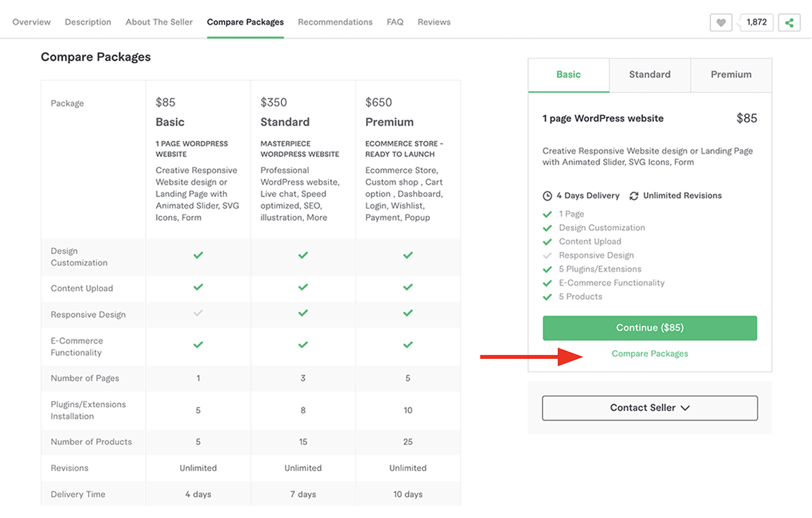Select the Basic package tab in sidebar
Image resolution: width=812 pixels, height=518 pixels.
click(x=568, y=74)
